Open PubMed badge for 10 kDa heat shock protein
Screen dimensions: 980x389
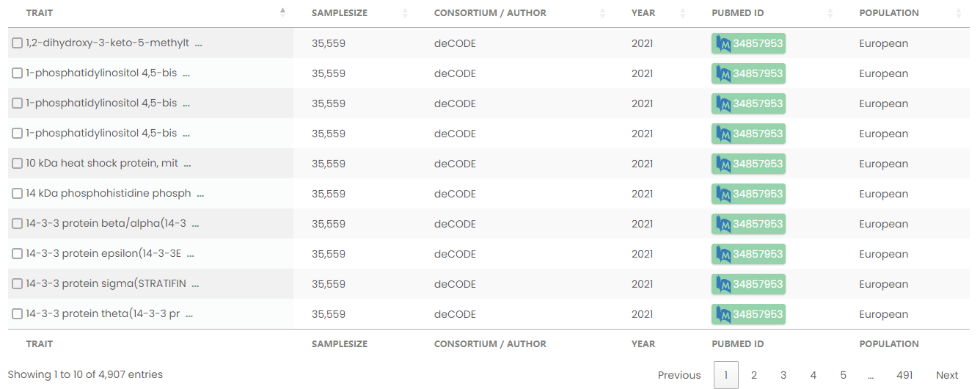pos(748,164)
